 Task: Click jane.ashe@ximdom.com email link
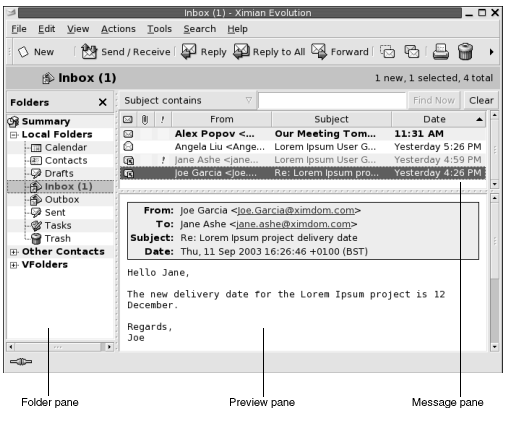(293, 224)
